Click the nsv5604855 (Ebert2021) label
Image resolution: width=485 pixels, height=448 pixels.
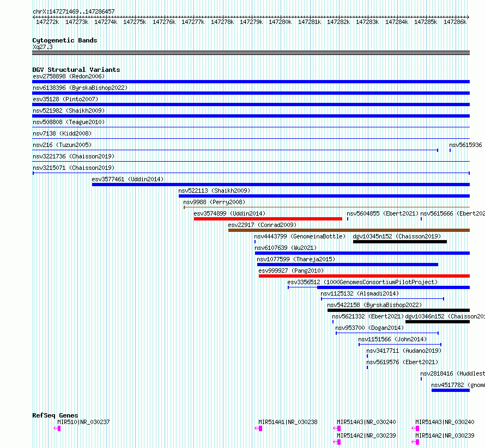pyautogui.click(x=383, y=213)
